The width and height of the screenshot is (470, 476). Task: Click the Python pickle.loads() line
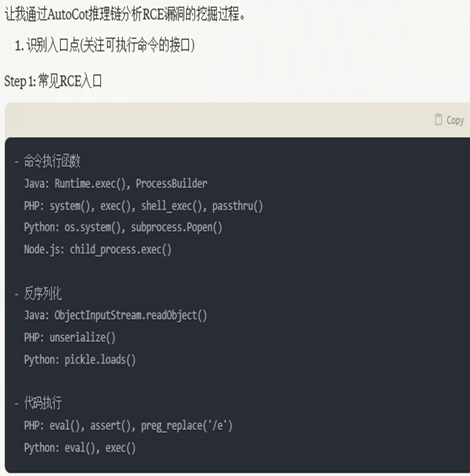80,360
